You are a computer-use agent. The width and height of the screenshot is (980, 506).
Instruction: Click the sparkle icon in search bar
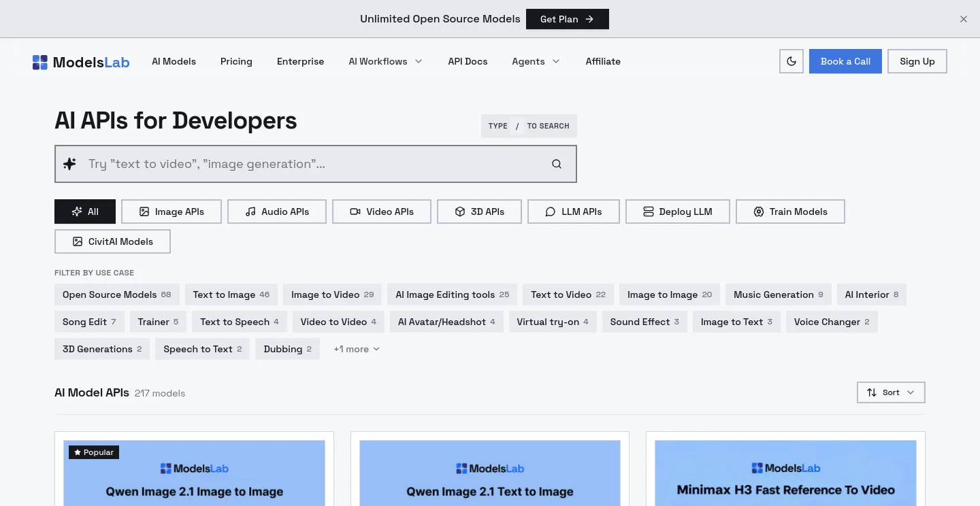tap(69, 164)
